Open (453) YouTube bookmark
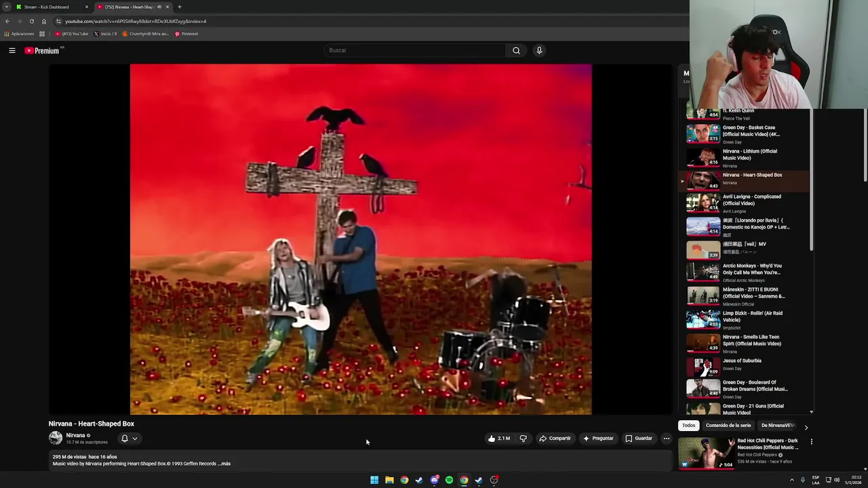 tap(72, 34)
